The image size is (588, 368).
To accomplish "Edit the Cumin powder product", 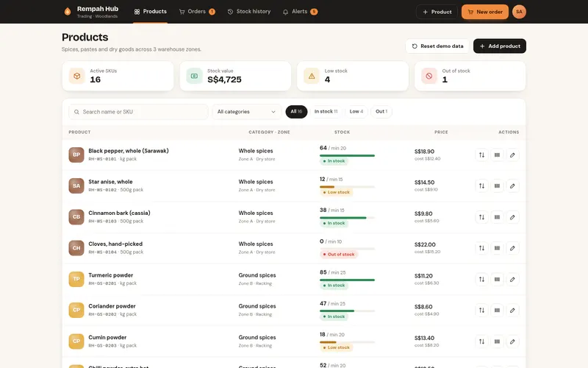I will (512, 342).
